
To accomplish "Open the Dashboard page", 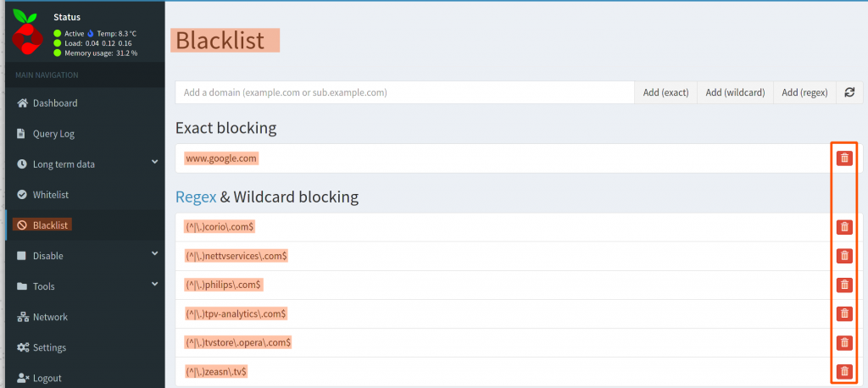I will (x=55, y=103).
